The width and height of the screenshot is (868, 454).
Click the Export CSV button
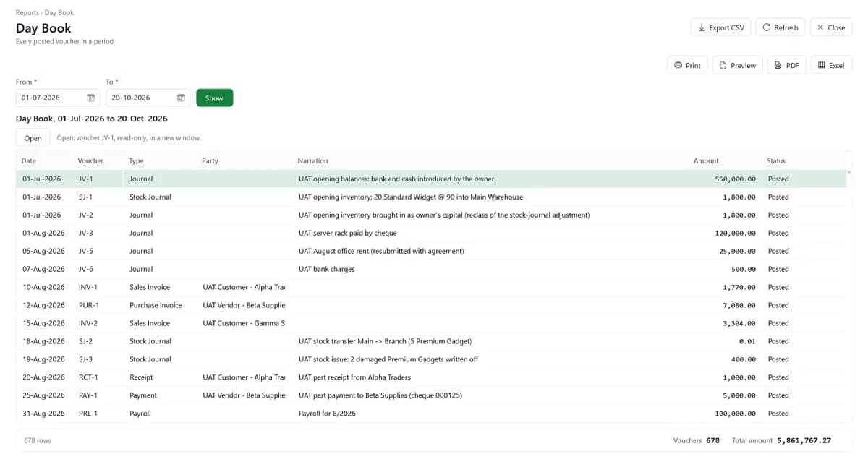(x=721, y=27)
